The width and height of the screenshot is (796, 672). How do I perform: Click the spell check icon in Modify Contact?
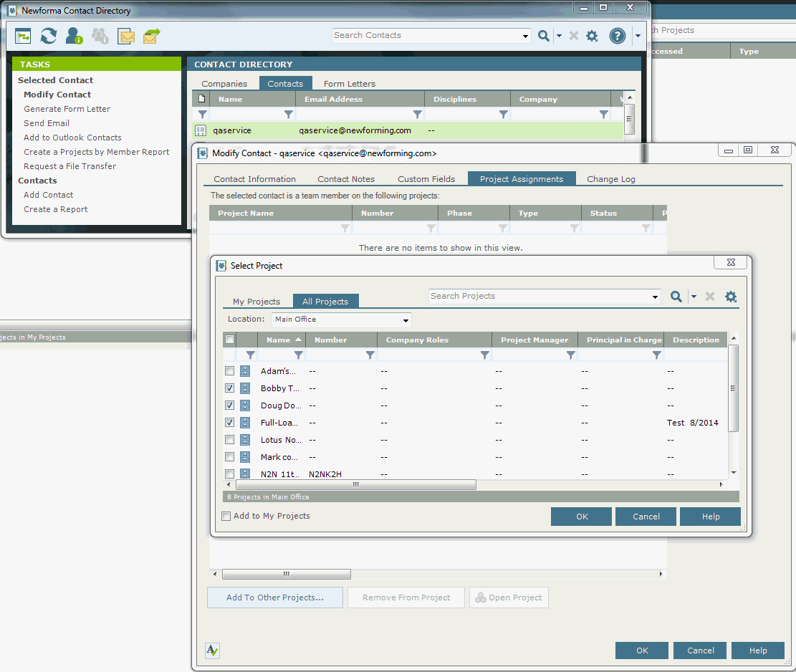(x=212, y=651)
